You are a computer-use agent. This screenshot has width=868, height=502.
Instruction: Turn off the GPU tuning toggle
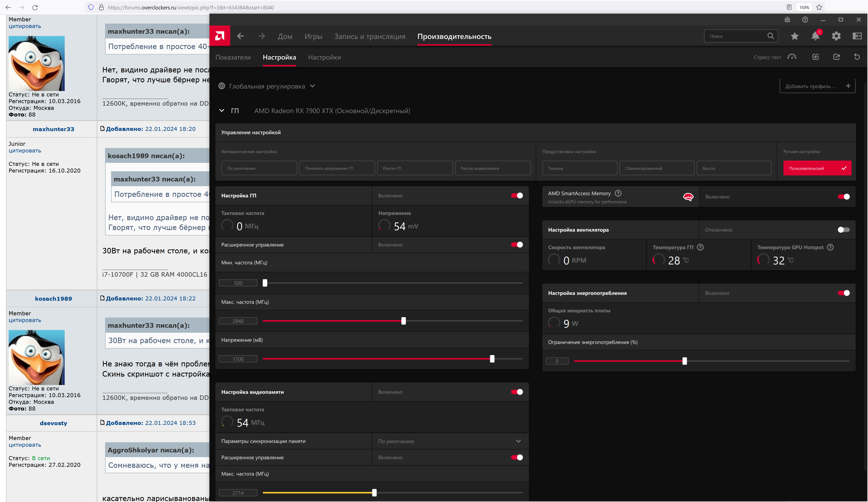tap(517, 196)
